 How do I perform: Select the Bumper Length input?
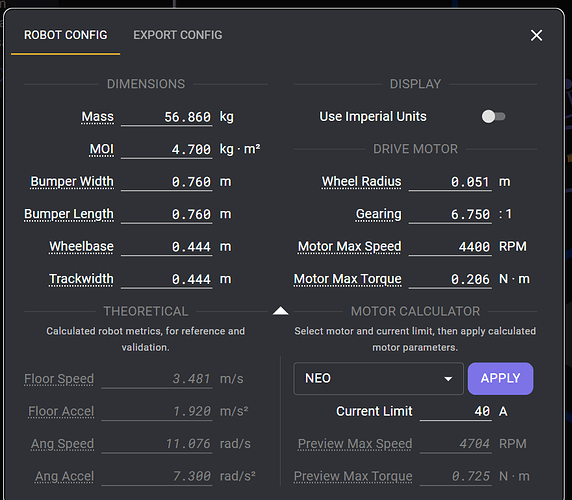pyautogui.click(x=167, y=214)
